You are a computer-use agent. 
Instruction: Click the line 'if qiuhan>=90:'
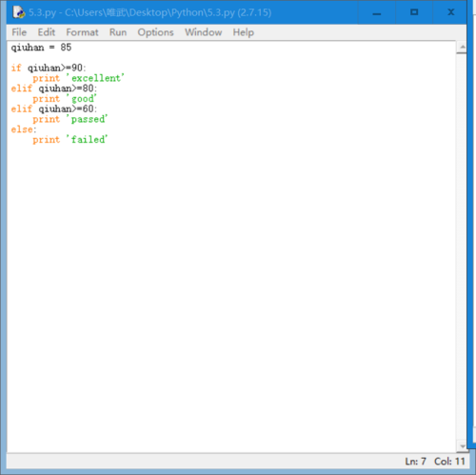coord(49,68)
